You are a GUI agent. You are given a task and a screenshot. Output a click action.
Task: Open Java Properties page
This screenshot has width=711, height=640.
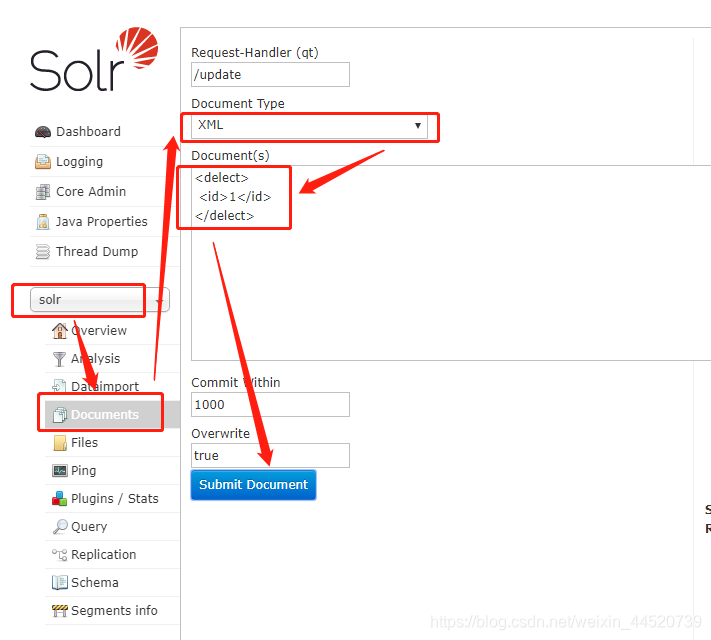tap(102, 222)
